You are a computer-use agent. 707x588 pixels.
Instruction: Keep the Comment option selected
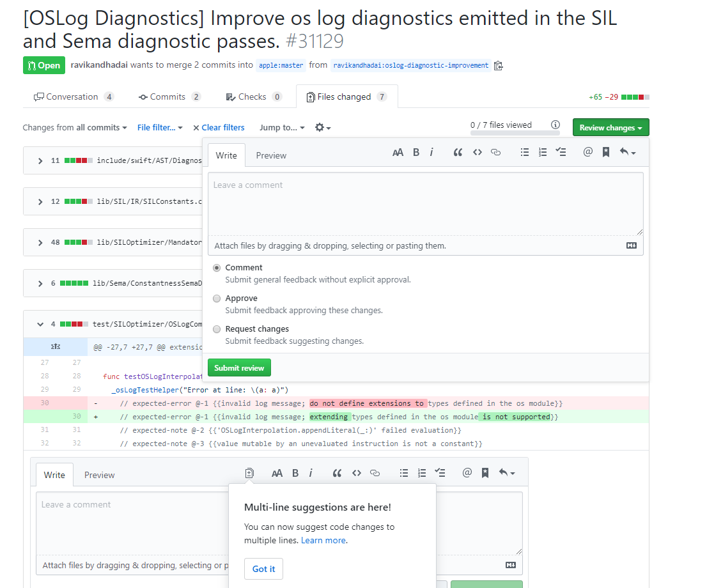[217, 268]
